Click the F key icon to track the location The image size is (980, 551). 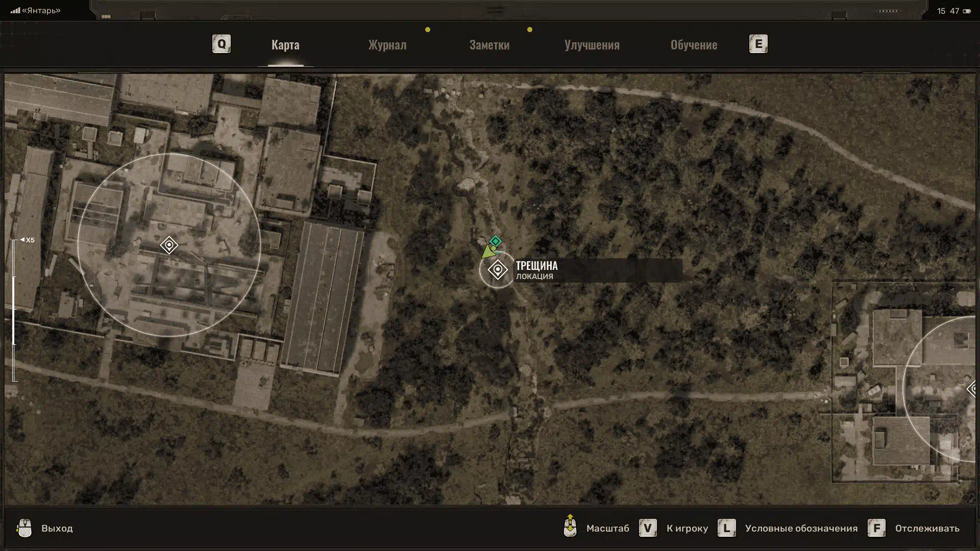(876, 528)
